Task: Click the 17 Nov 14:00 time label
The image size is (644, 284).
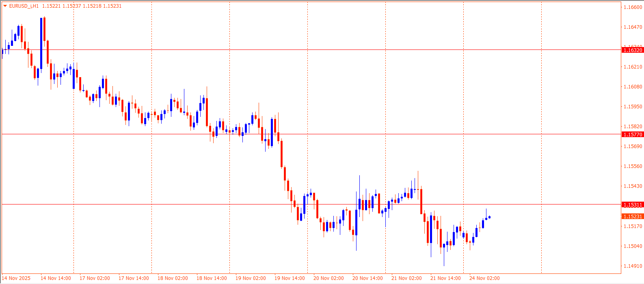Action: (134, 278)
